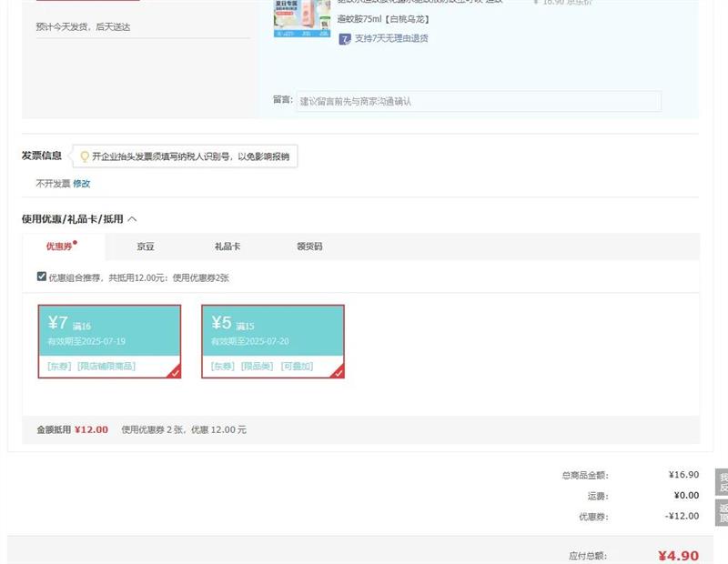Select the 优惠券 tab
This screenshot has width=728, height=564.
61,247
